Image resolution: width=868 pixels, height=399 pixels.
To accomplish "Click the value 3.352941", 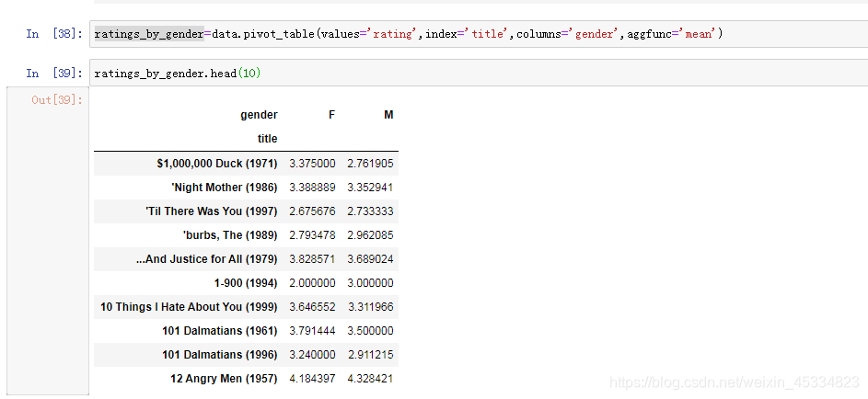I will point(370,188).
